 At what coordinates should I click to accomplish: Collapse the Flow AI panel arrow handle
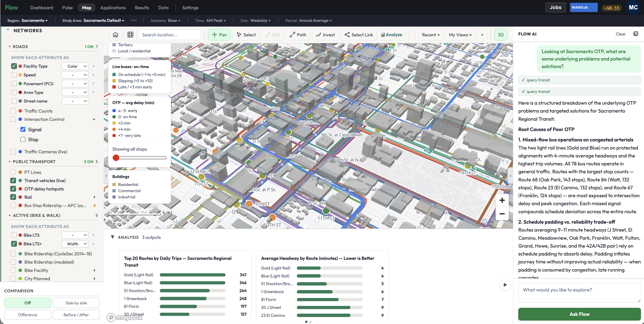point(510,176)
